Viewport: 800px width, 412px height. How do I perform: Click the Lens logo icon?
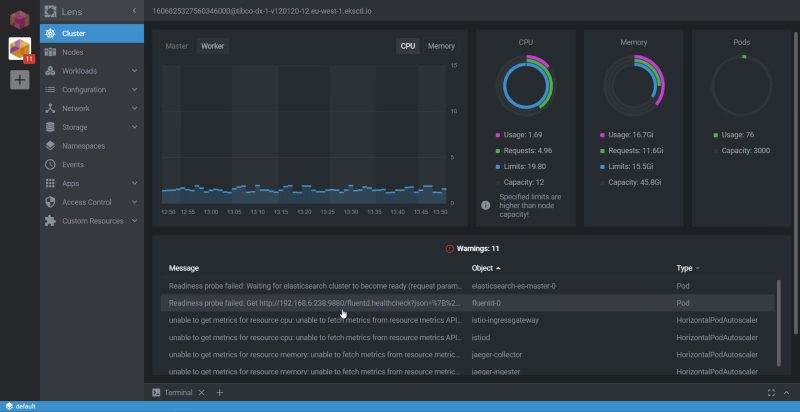[50, 11]
